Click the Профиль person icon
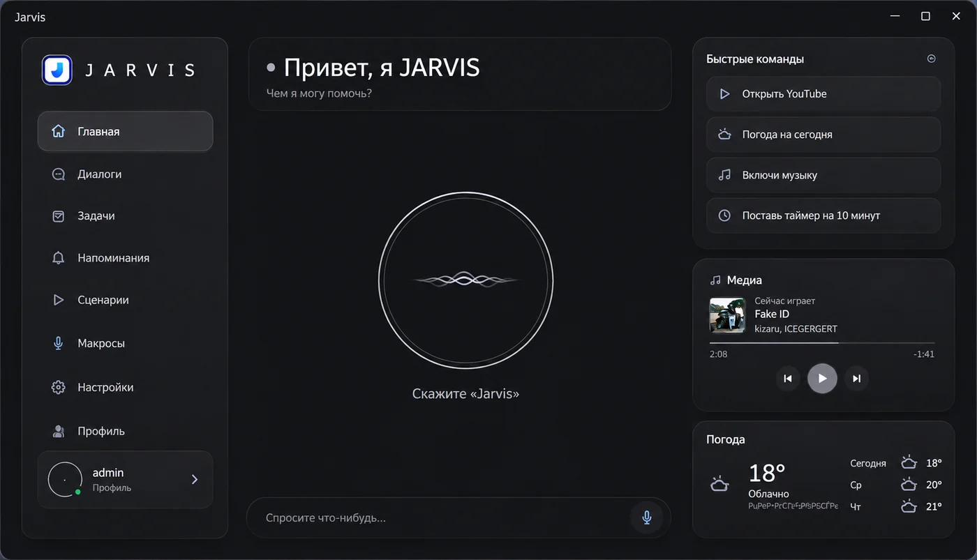 point(59,431)
